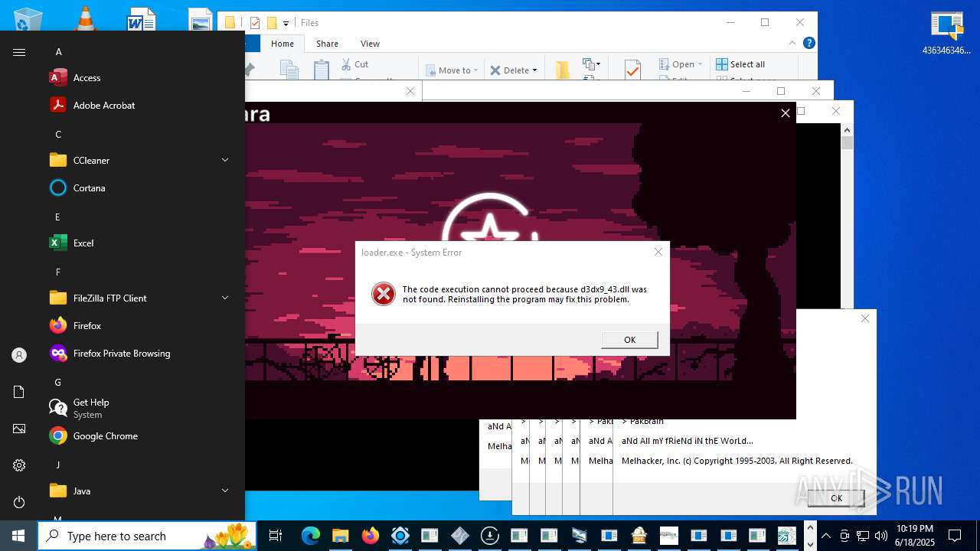Expand the CCleaner folder in Start menu
Image resolution: width=980 pixels, height=551 pixels.
pyautogui.click(x=141, y=161)
